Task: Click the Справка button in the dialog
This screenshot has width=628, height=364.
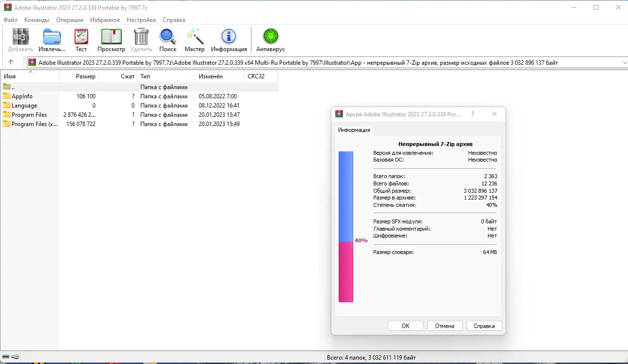Action: (484, 326)
